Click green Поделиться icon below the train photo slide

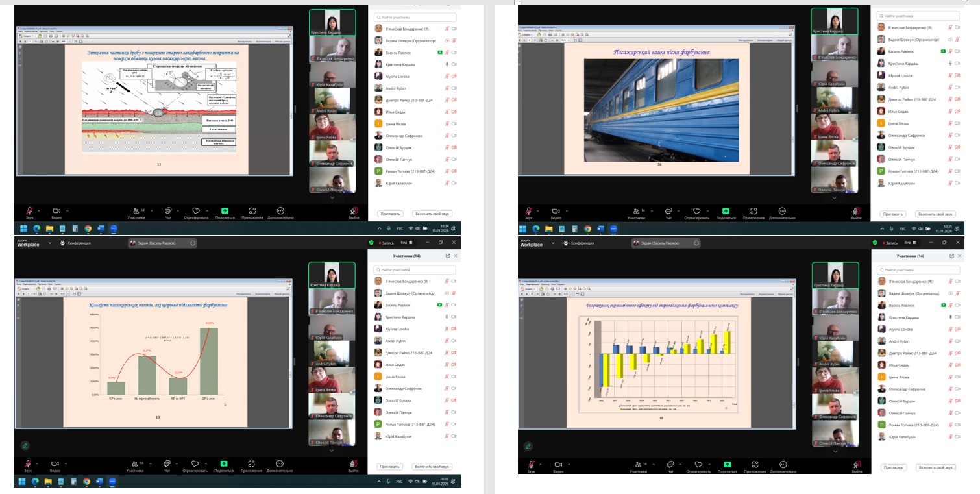pyautogui.click(x=726, y=211)
